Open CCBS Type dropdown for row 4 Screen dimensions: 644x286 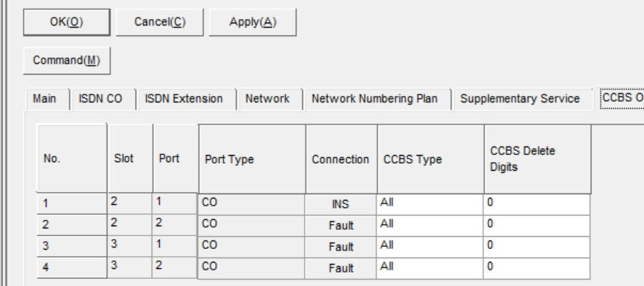[x=430, y=268]
